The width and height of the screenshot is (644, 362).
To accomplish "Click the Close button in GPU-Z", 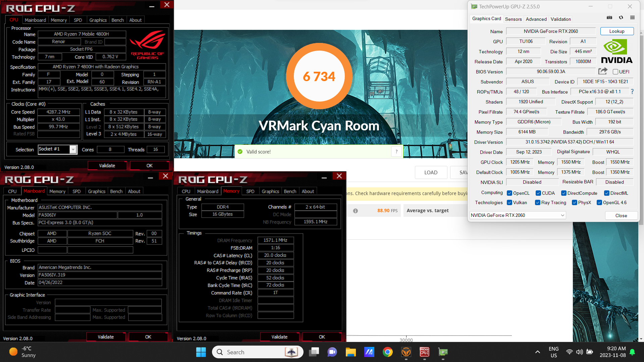I will click(x=621, y=216).
